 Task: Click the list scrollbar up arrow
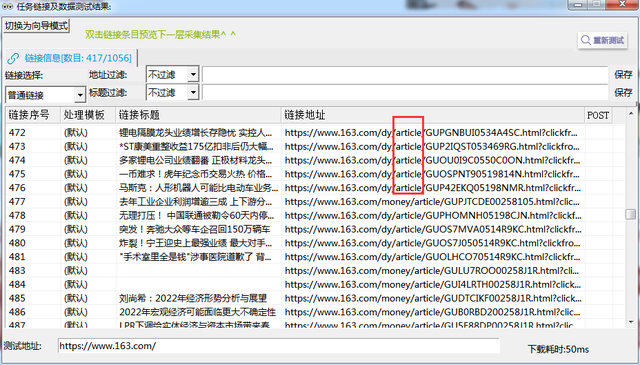coord(631,113)
